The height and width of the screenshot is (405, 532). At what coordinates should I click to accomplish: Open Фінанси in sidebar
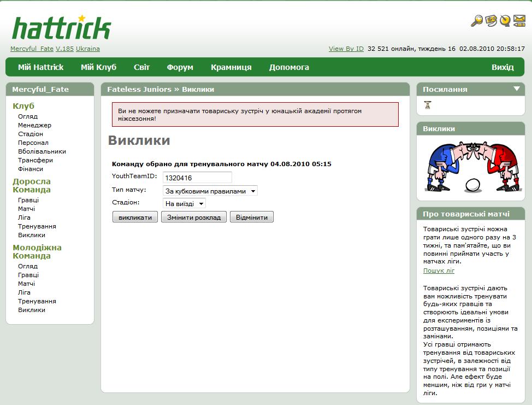(31, 169)
